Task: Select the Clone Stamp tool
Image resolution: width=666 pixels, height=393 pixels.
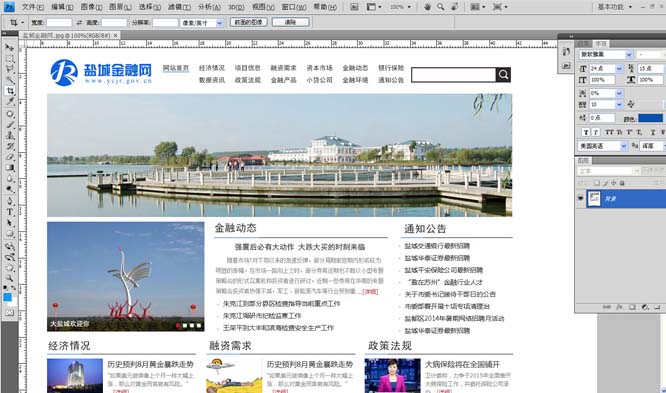Action: pos(9,136)
